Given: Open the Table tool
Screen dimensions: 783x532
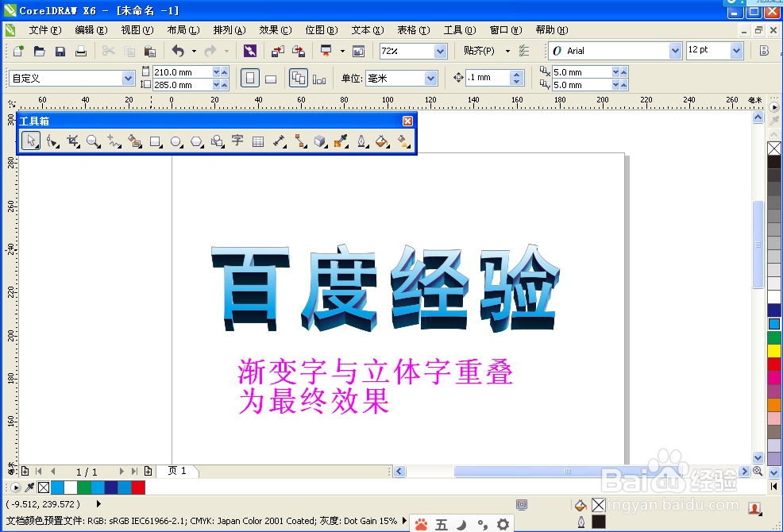Looking at the screenshot, I should tap(259, 141).
